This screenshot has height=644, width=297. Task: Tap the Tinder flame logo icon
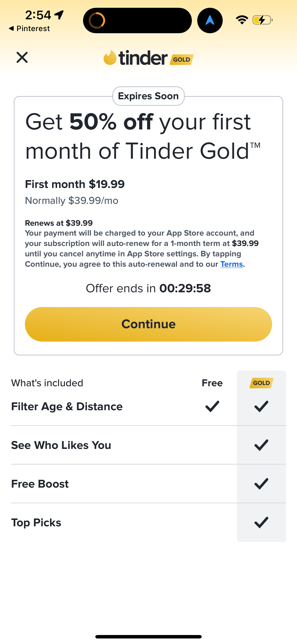pos(110,58)
